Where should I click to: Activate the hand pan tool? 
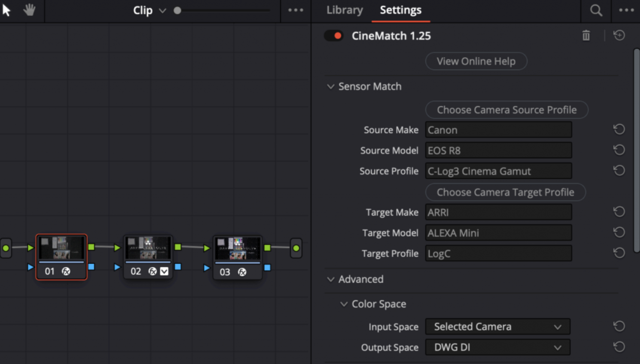pos(29,10)
